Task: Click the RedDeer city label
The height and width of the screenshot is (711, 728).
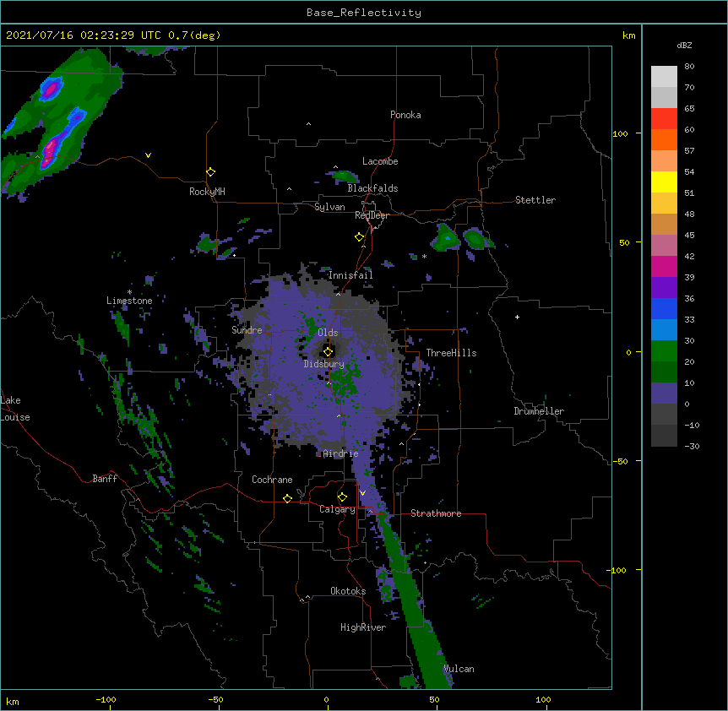Action: [x=372, y=215]
